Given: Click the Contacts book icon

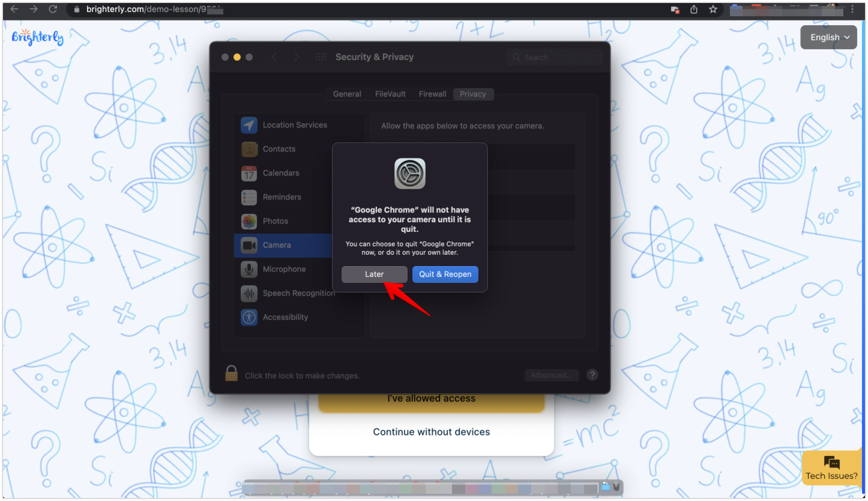Looking at the screenshot, I should click(249, 149).
